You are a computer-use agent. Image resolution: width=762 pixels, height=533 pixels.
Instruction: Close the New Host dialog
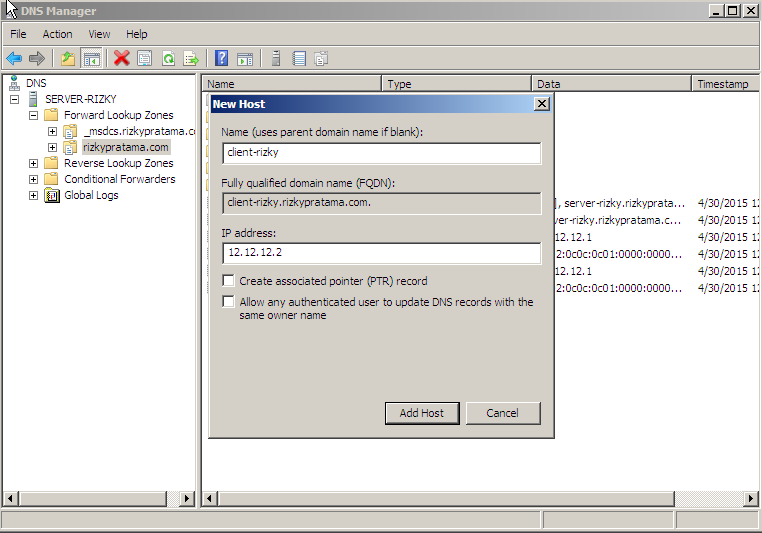tap(541, 104)
